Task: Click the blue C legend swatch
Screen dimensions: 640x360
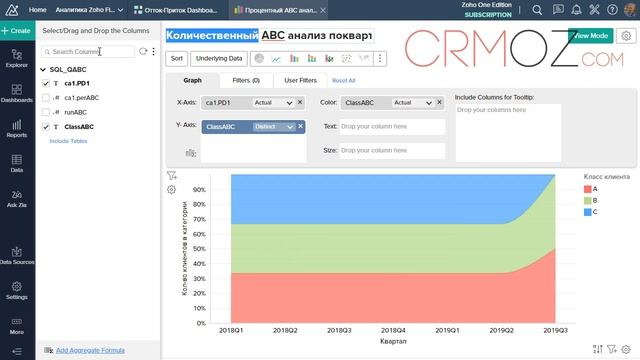Action: [588, 212]
